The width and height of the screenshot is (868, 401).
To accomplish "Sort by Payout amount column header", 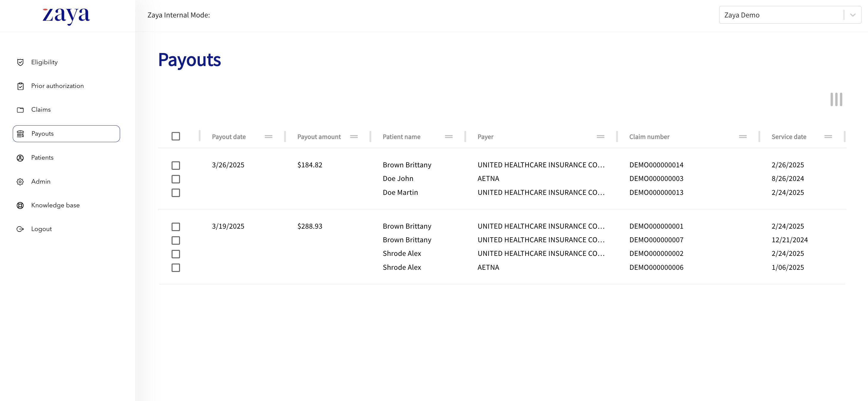I will click(319, 137).
